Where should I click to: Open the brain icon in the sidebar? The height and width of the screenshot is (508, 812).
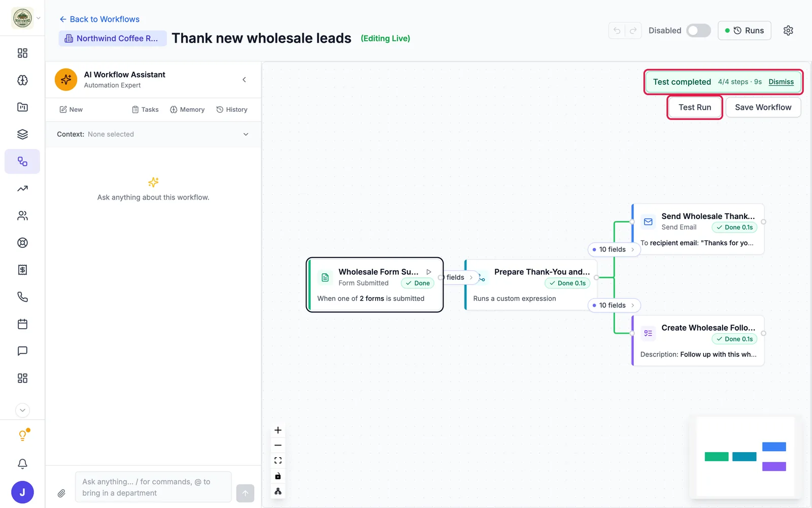22,80
